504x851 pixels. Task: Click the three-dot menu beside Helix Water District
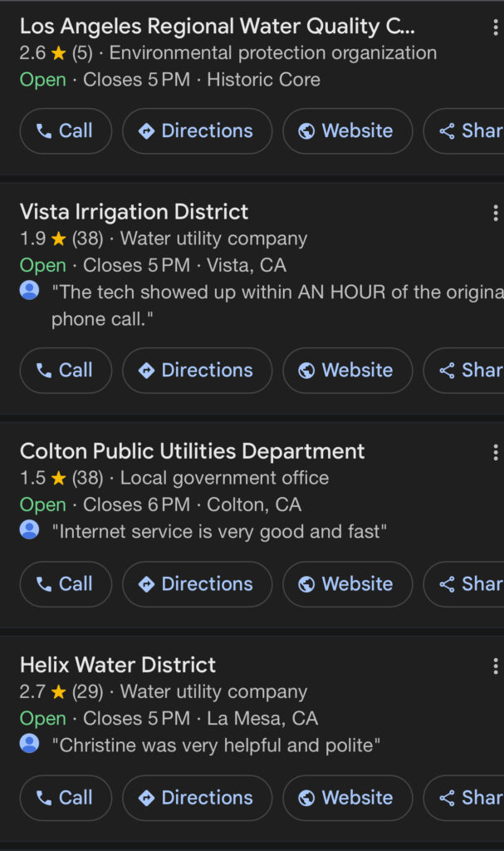click(495, 666)
